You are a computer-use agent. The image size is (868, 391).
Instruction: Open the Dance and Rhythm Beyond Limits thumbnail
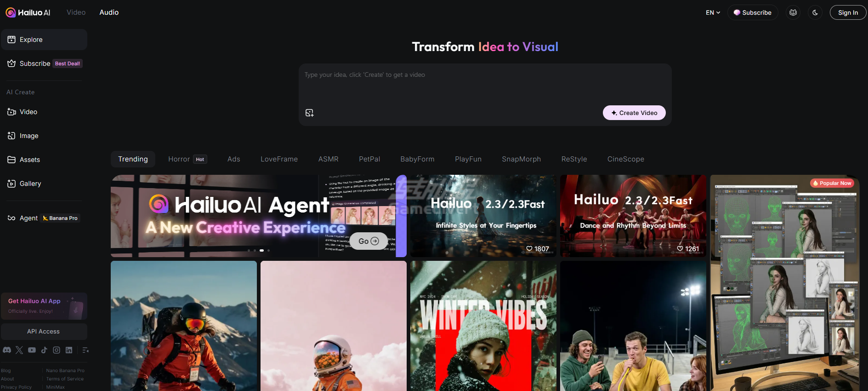(x=633, y=216)
